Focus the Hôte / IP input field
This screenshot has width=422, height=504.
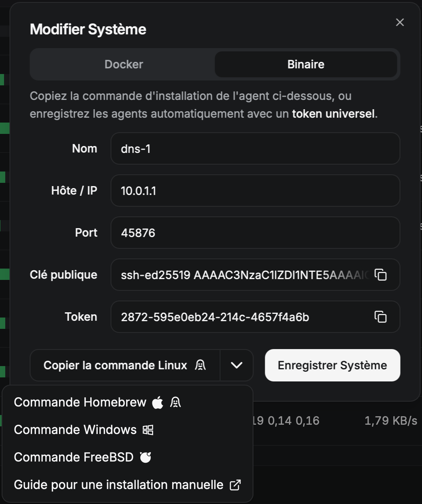255,191
